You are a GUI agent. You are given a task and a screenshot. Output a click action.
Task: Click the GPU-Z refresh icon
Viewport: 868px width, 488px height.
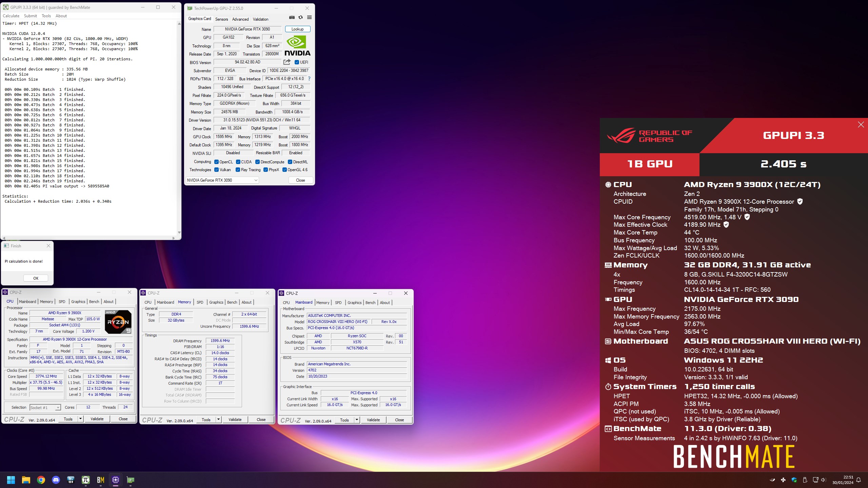pyautogui.click(x=300, y=18)
